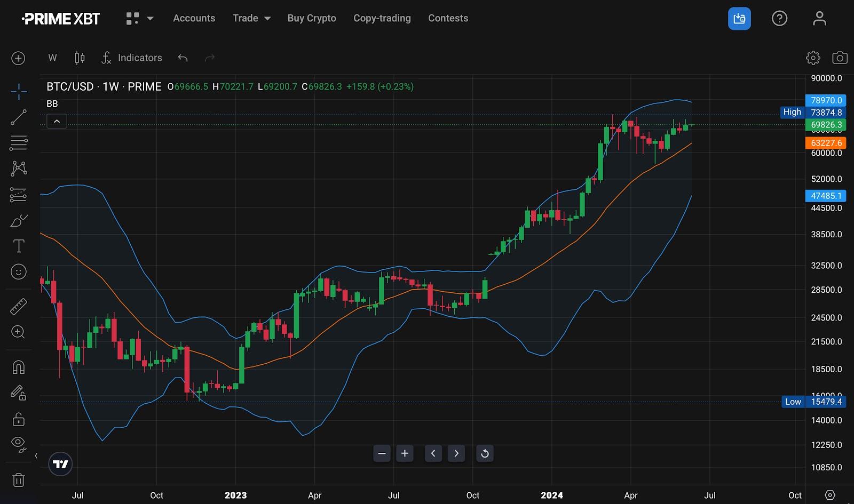The height and width of the screenshot is (504, 854).
Task: Click the Buy Crypto link
Action: pyautogui.click(x=312, y=18)
